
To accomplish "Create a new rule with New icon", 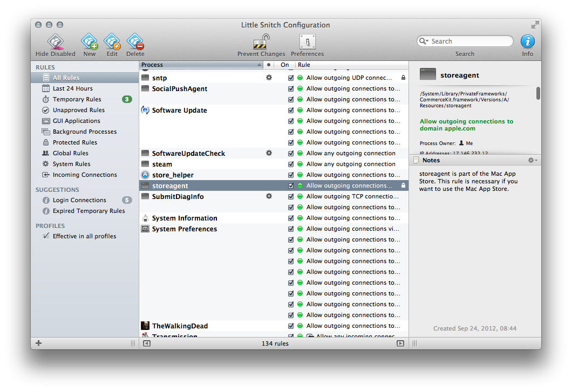I will [x=90, y=42].
